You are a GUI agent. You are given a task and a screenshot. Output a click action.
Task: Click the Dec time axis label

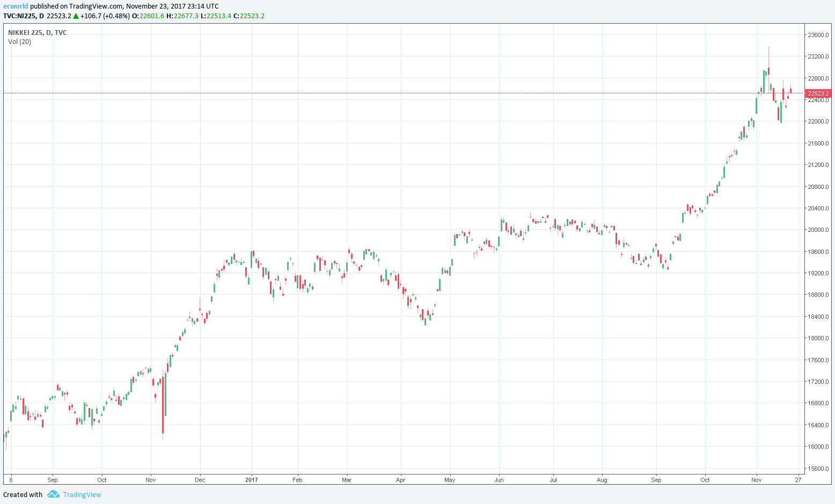coord(200,480)
